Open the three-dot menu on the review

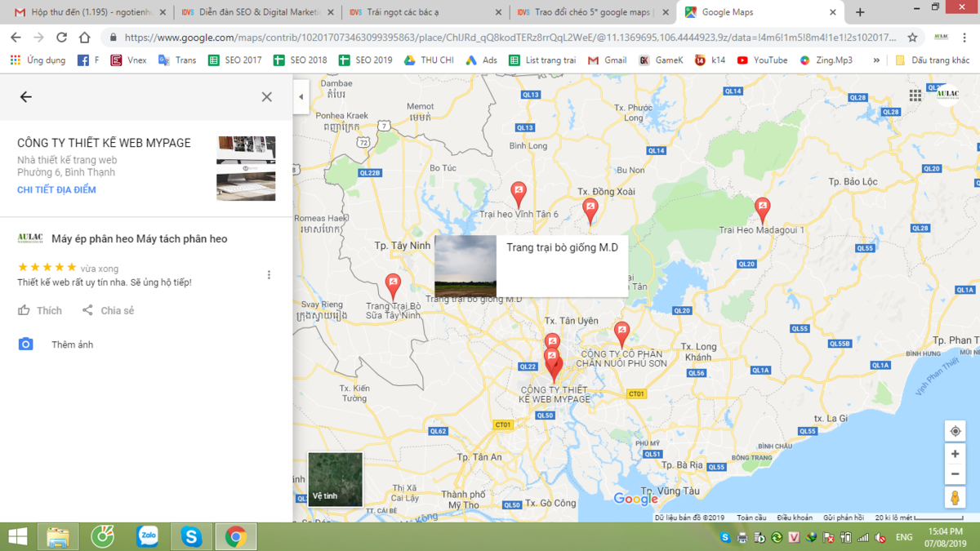(269, 275)
